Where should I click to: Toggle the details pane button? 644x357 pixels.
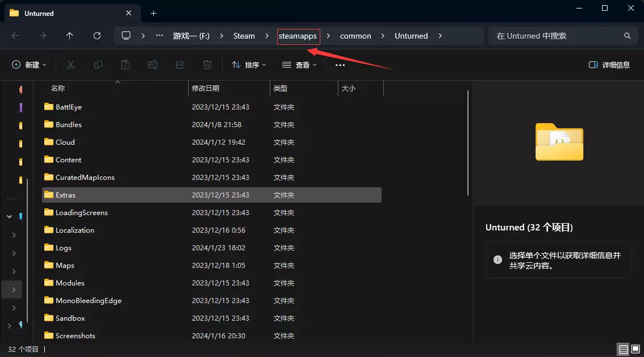[x=609, y=65]
